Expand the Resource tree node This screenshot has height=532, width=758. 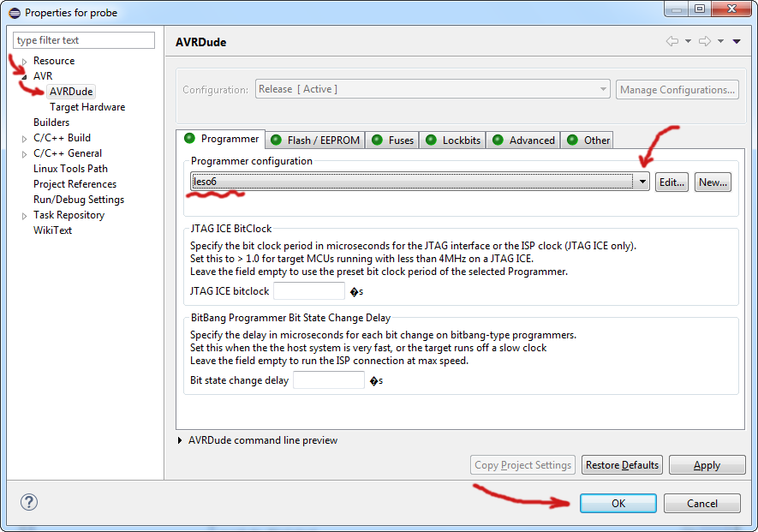tap(24, 62)
